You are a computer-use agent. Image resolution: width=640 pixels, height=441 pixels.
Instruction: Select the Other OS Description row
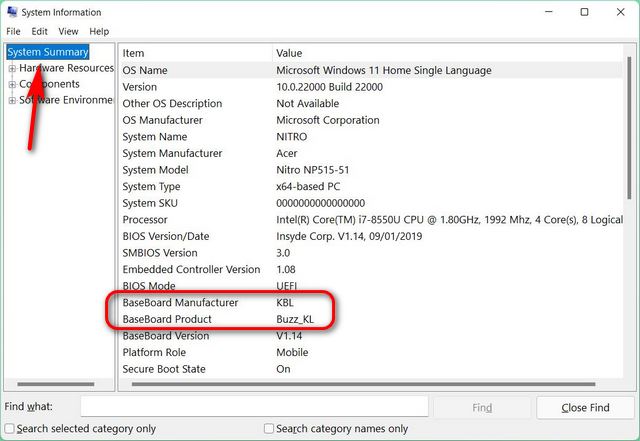click(371, 104)
